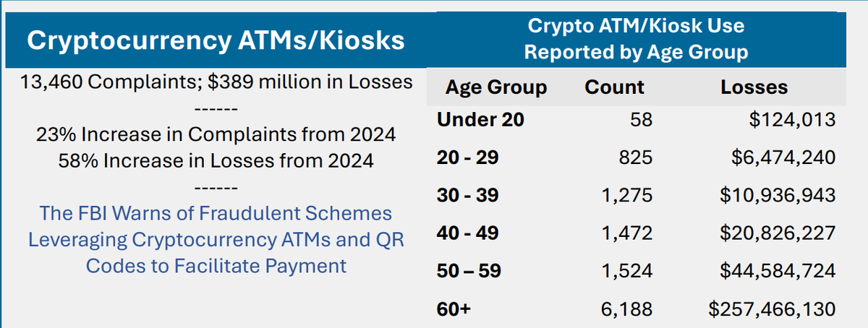Click the 58% Increase in Losses text
The width and height of the screenshot is (868, 328).
pyautogui.click(x=216, y=160)
